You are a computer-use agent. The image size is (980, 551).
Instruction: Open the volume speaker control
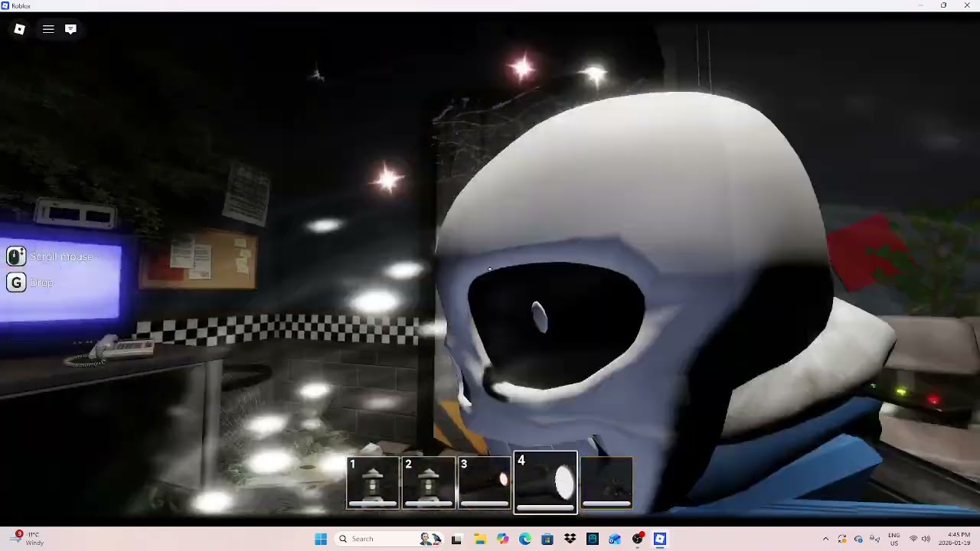(x=926, y=539)
